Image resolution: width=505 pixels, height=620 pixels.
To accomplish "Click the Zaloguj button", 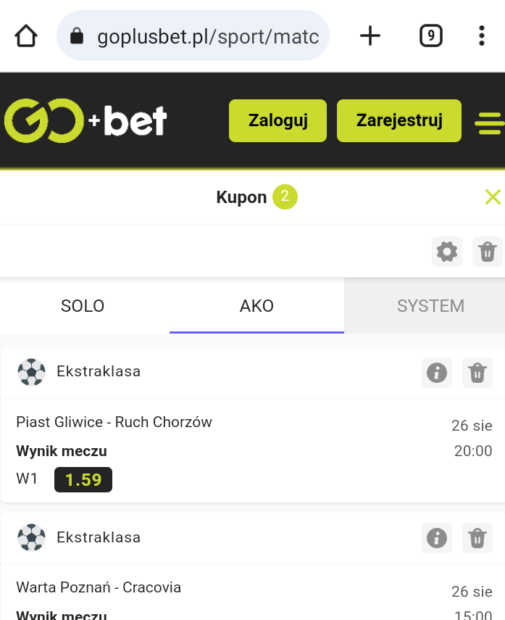I will pos(278,121).
